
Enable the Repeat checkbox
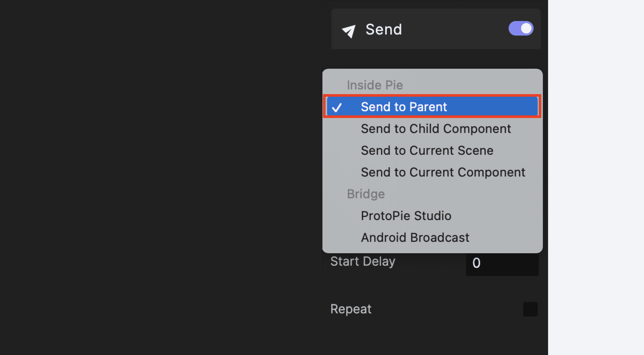530,309
